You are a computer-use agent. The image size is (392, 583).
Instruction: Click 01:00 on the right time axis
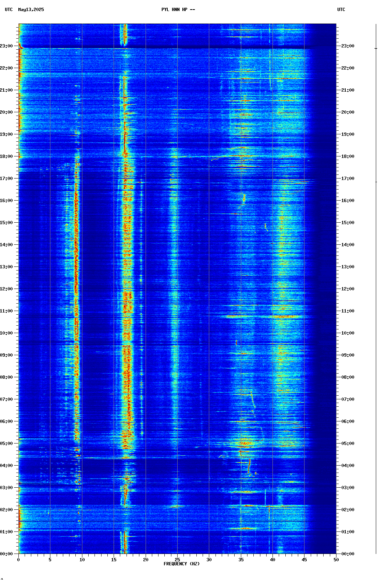coord(348,532)
